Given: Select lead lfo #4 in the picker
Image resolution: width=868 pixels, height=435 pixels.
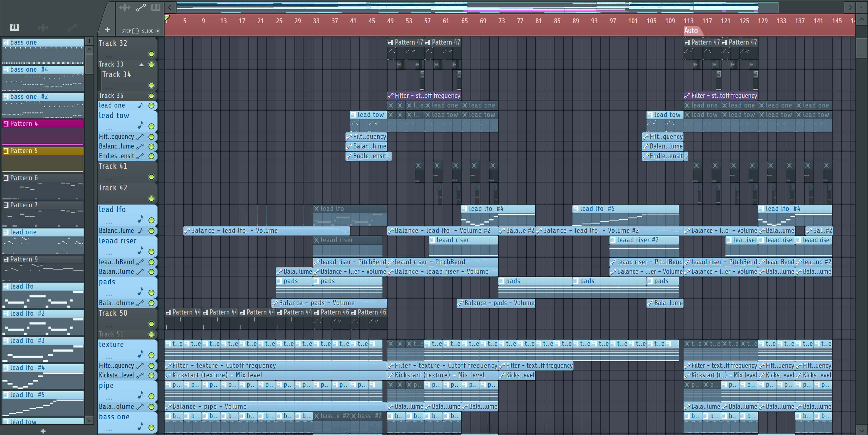Looking at the screenshot, I should pyautogui.click(x=43, y=377).
